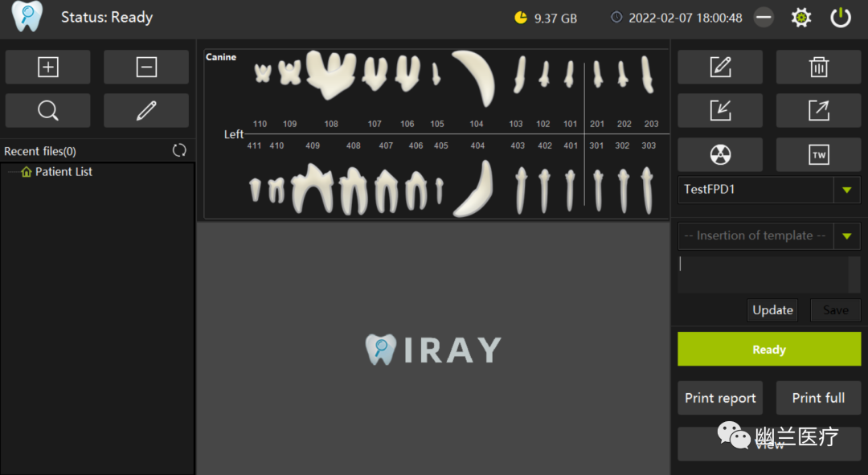
Task: Click the edit note icon on right panel
Action: [x=720, y=67]
